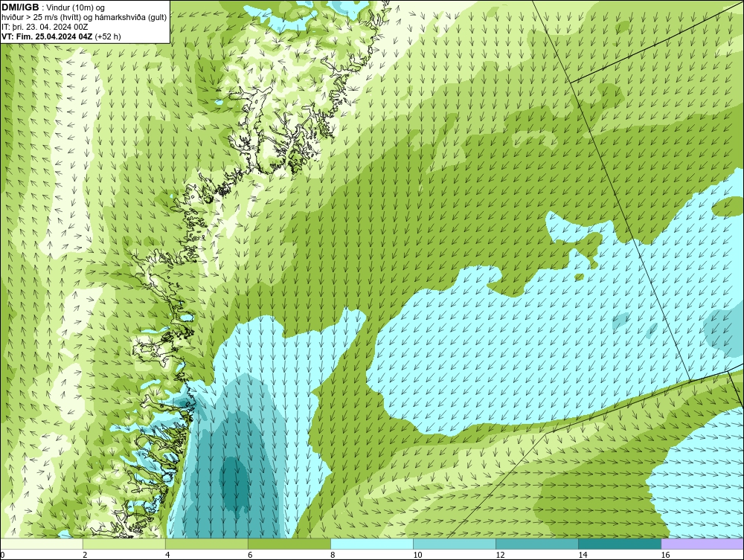Click the '(+52 h)' forecast offset text
Viewport: 744px width, 560px height.
click(x=108, y=36)
